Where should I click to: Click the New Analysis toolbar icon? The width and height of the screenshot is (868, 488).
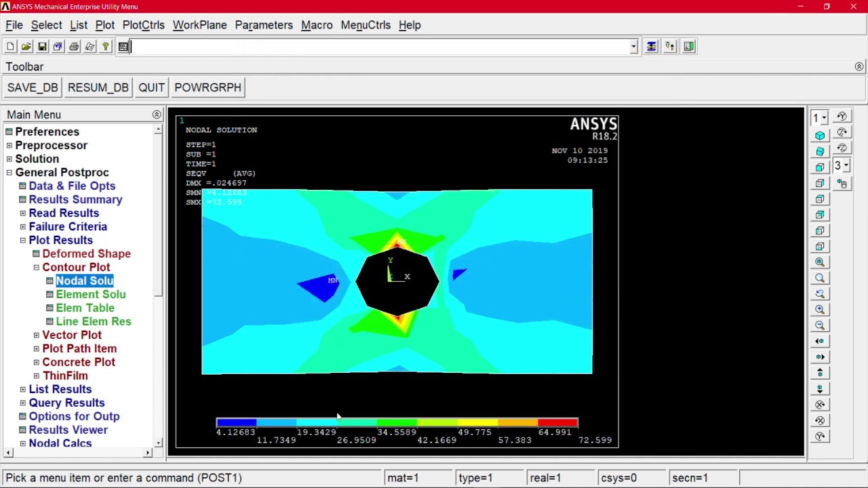10,47
